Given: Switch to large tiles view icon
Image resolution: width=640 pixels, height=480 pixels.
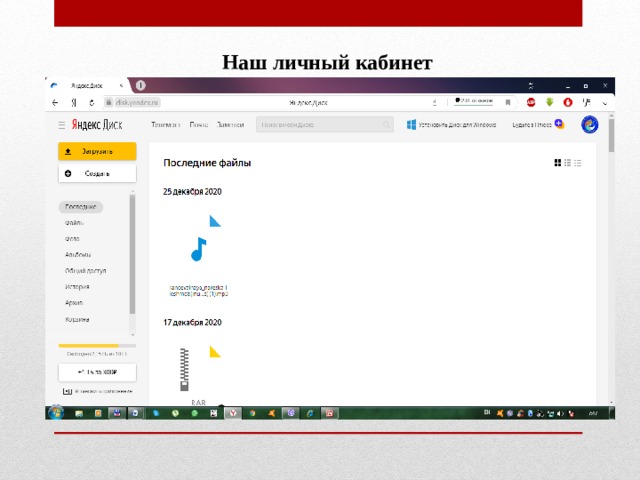Looking at the screenshot, I should click(558, 163).
